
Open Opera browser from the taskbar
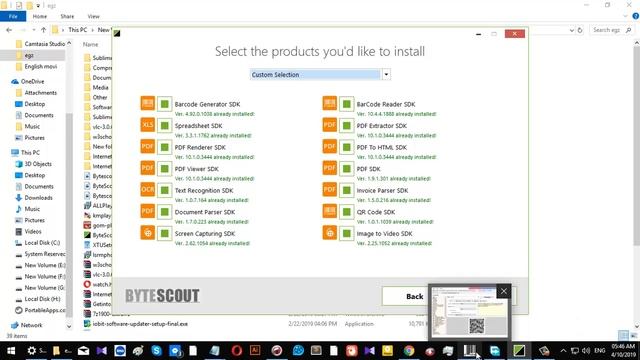tap(236, 351)
